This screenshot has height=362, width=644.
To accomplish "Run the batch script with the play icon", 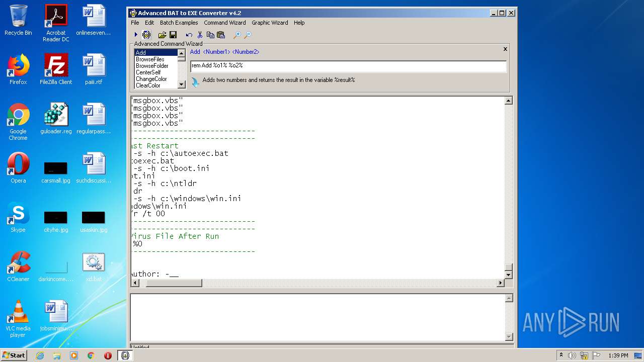I will 136,35.
